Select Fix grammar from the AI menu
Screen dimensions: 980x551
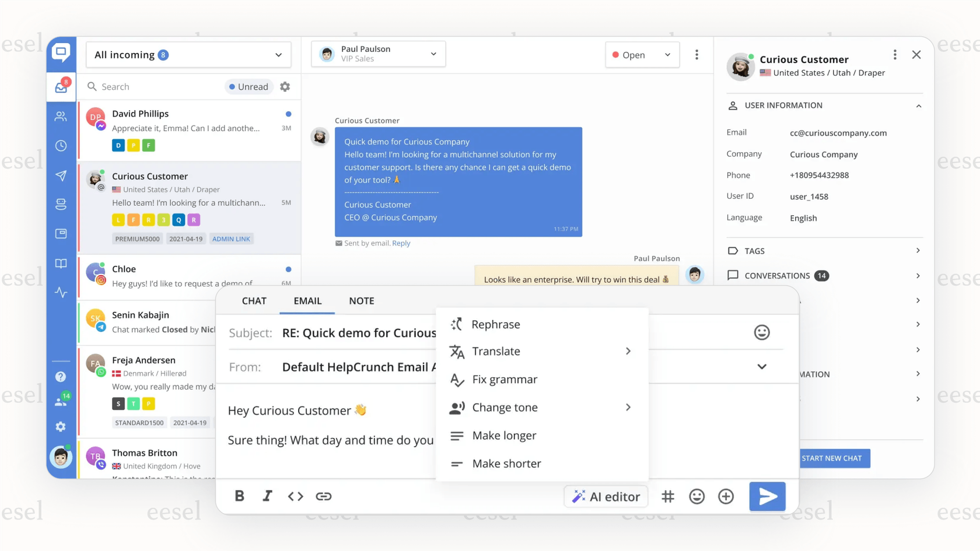(505, 379)
